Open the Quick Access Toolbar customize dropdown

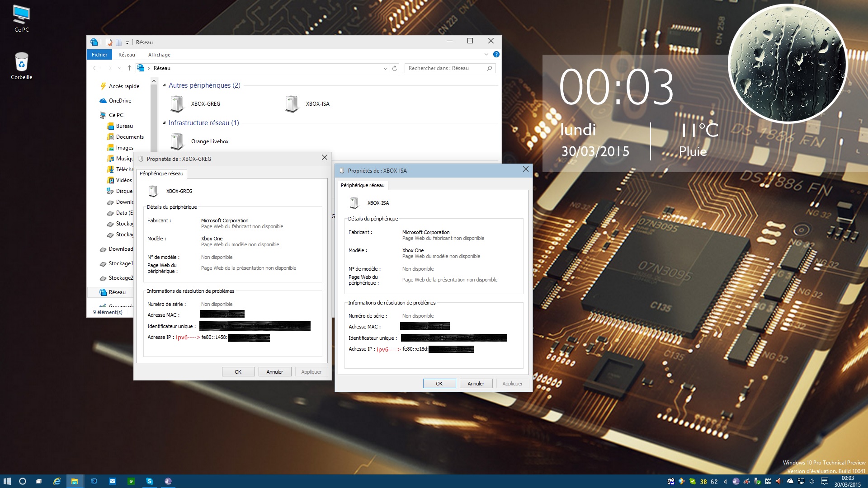coord(127,42)
